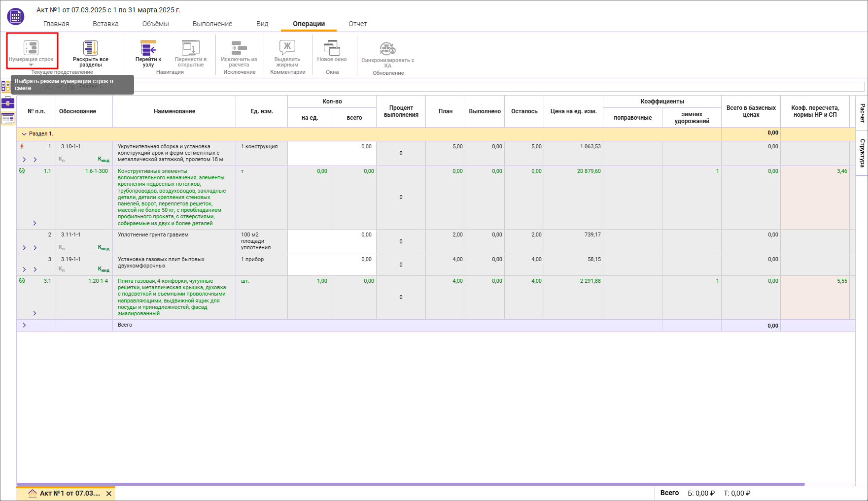
Task: Open the briefcase icon in left sidebar
Action: pos(8,103)
